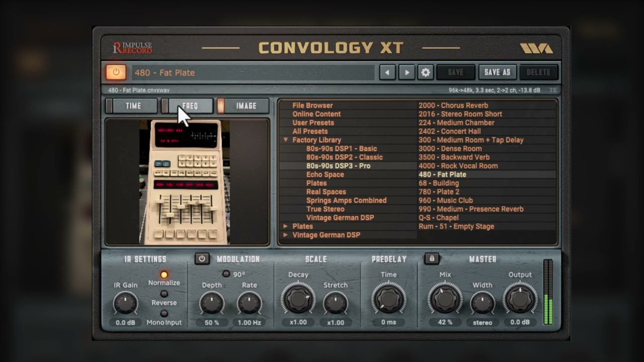Open the Real Spaces folder
This screenshot has width=644, height=362.
(326, 192)
